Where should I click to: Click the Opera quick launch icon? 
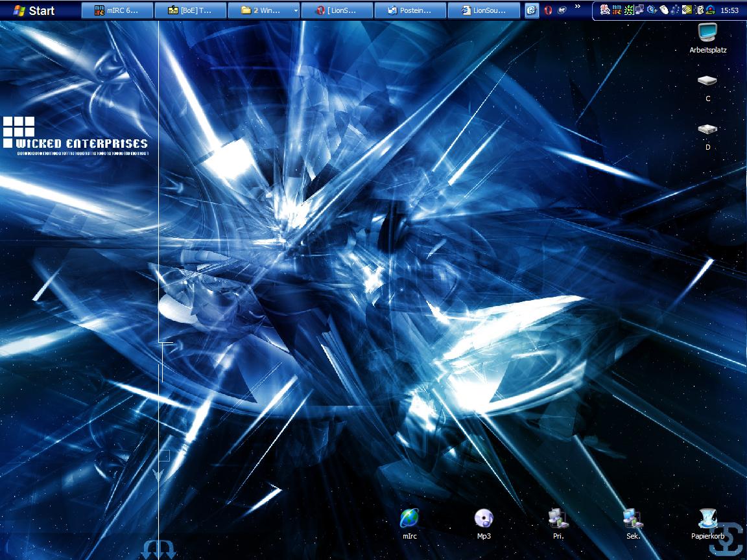548,10
